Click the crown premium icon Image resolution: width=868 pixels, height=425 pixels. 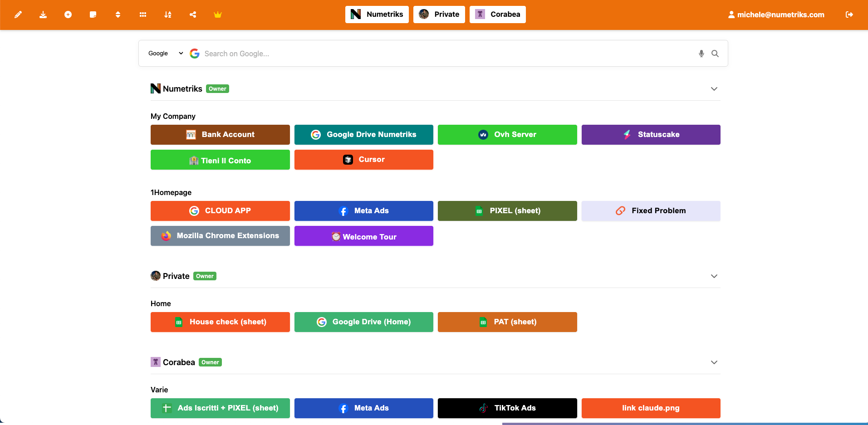[x=218, y=15]
